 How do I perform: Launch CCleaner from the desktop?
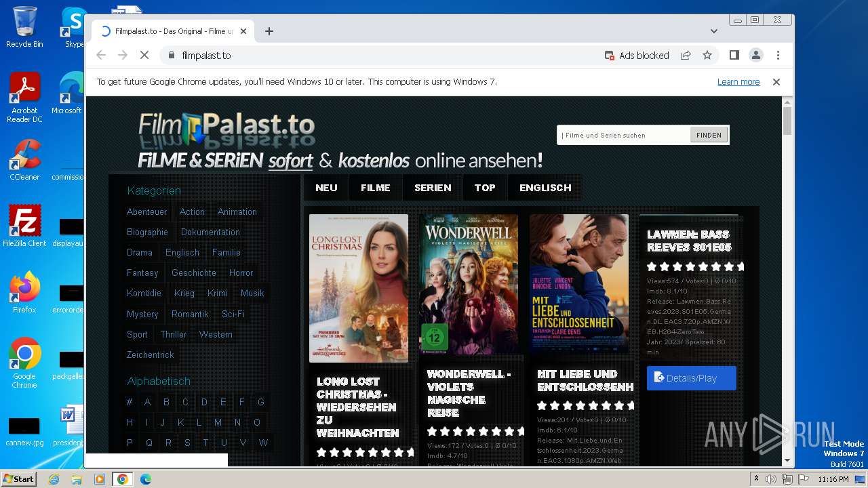pyautogui.click(x=24, y=160)
